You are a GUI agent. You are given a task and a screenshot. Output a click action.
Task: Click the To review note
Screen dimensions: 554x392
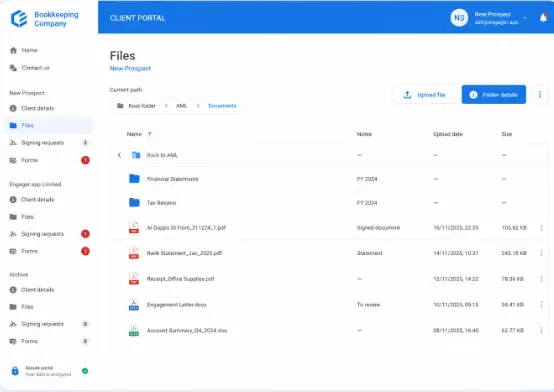[369, 305]
